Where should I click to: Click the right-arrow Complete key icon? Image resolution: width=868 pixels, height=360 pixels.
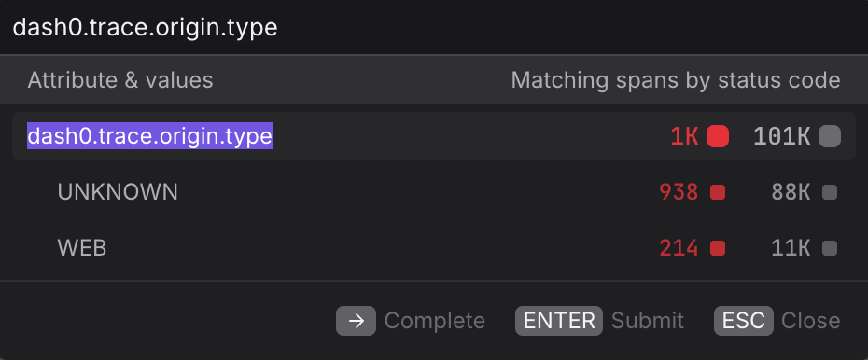[356, 321]
